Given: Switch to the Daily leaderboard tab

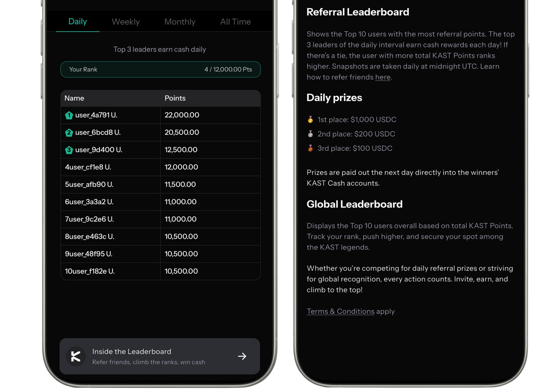Looking at the screenshot, I should coord(78,21).
